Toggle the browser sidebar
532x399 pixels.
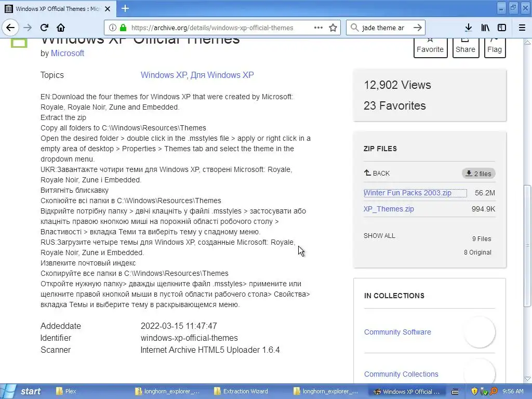[x=502, y=28]
